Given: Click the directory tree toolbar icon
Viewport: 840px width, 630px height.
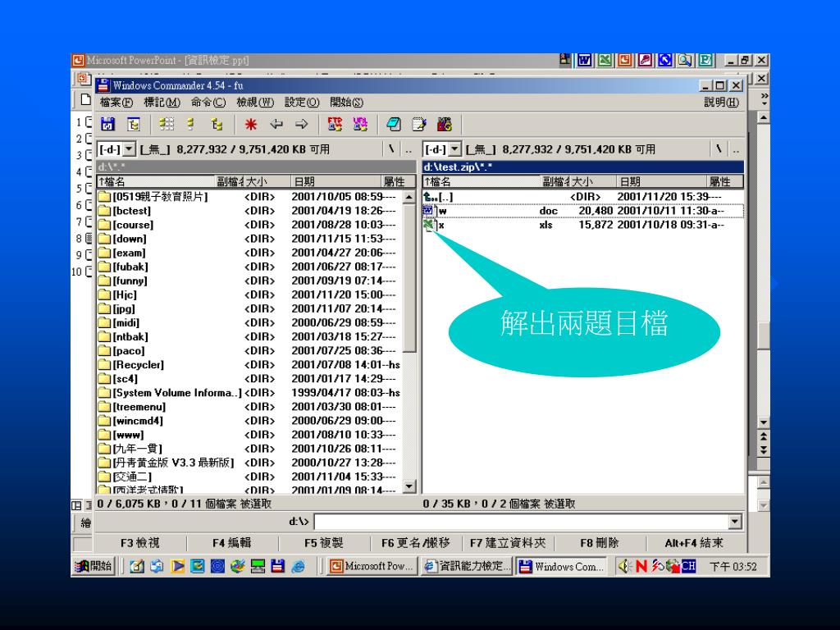Looking at the screenshot, I should (x=134, y=125).
